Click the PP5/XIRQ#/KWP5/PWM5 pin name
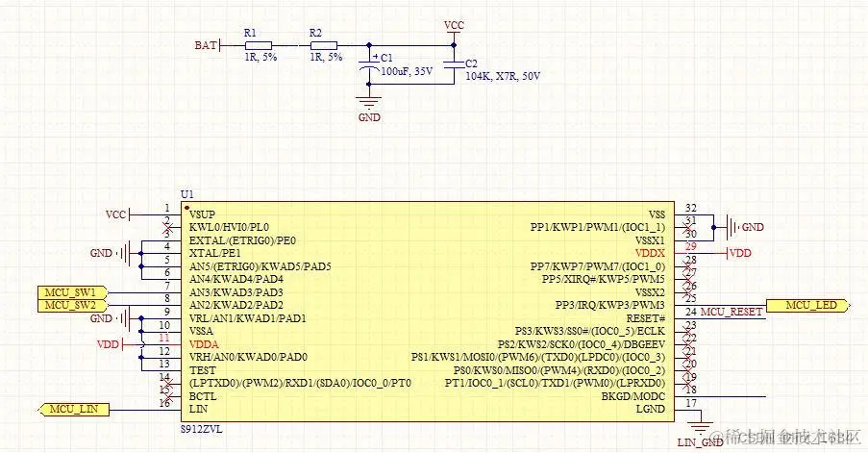The width and height of the screenshot is (868, 453). click(604, 279)
